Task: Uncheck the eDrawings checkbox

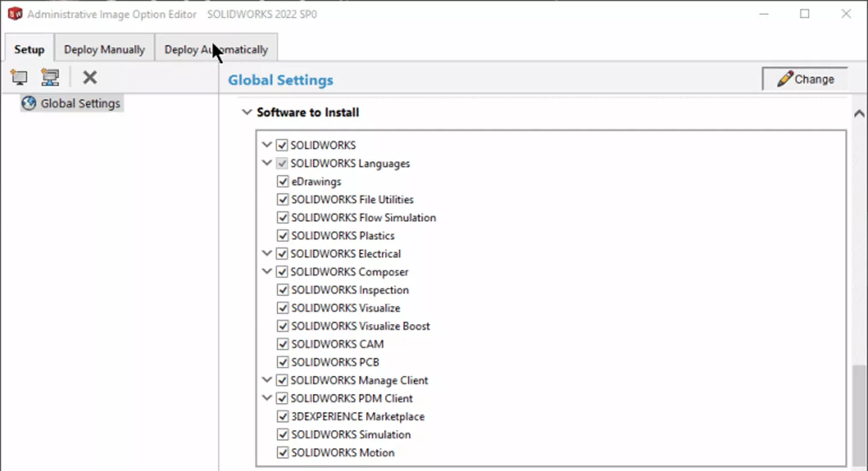Action: pos(282,182)
